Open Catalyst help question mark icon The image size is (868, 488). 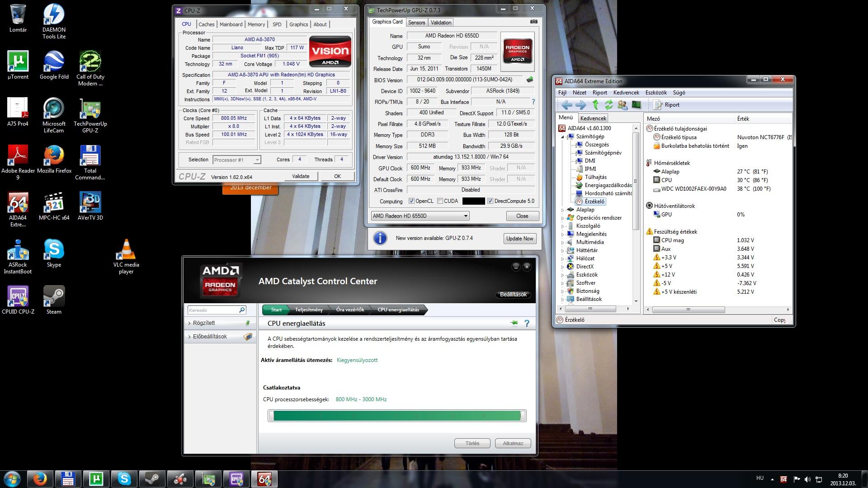(527, 323)
